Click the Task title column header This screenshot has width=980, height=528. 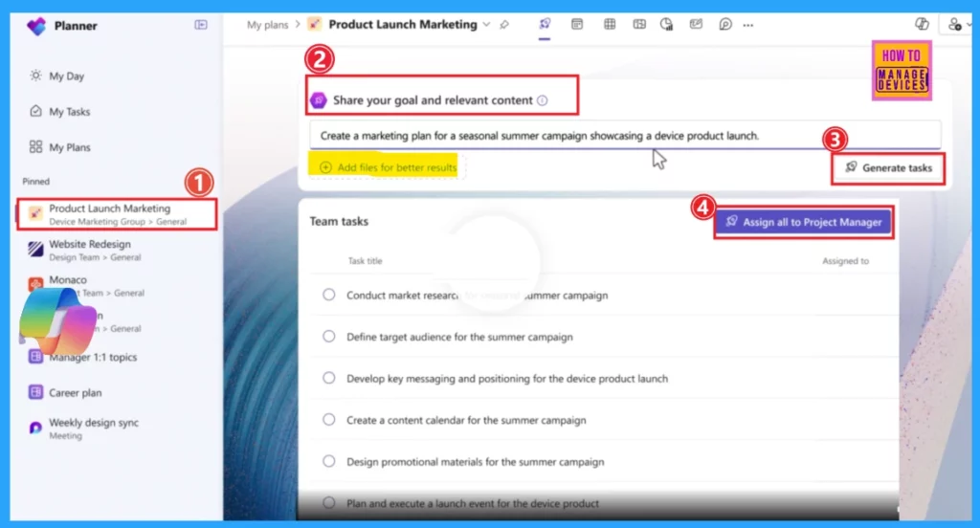365,261
